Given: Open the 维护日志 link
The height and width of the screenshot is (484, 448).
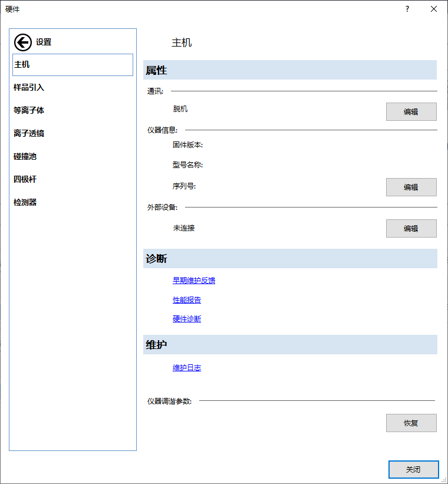Looking at the screenshot, I should coord(187,368).
